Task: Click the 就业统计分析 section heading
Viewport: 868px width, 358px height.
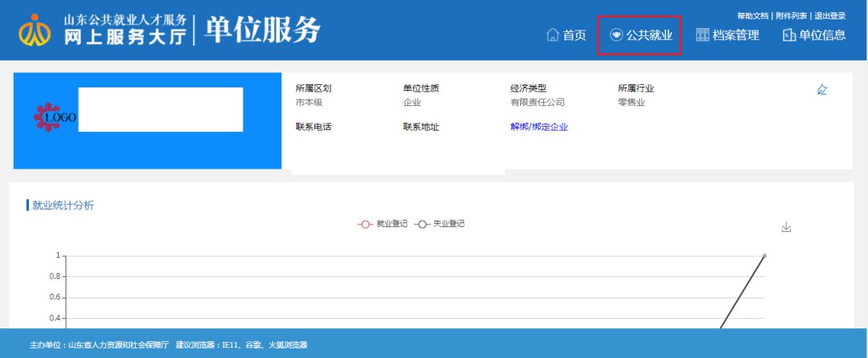Action: (63, 205)
